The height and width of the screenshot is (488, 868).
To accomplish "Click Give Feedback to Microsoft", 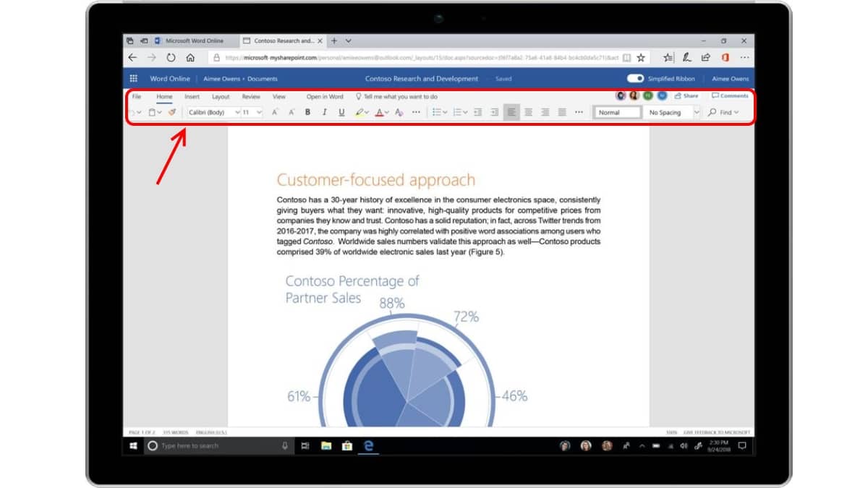I will 716,432.
